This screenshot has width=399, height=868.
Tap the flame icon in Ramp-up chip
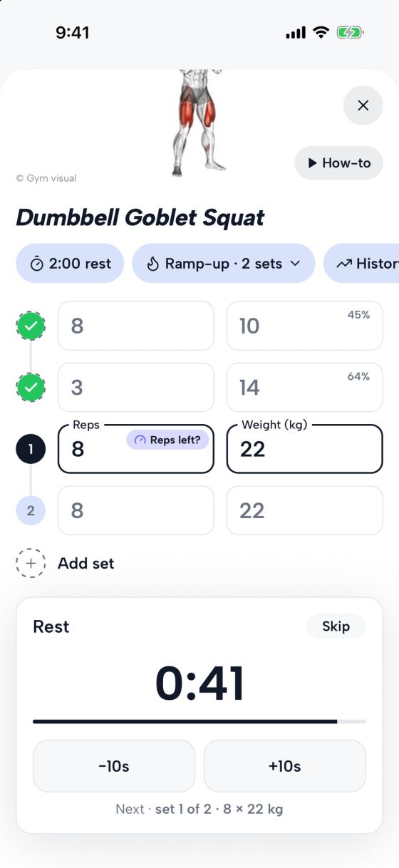tap(152, 264)
